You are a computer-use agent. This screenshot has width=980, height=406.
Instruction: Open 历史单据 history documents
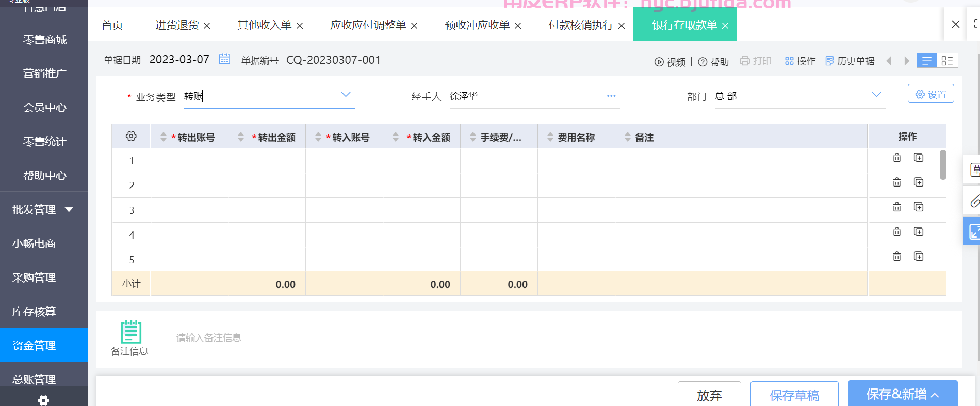(x=850, y=61)
